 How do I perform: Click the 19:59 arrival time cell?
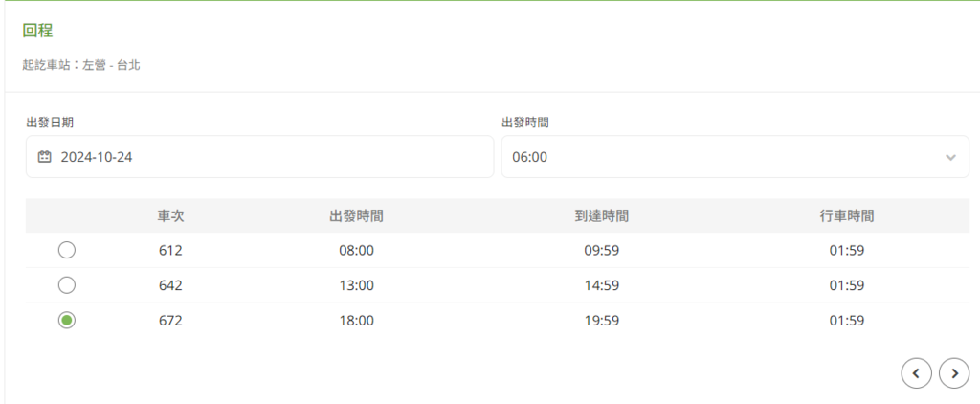(601, 321)
